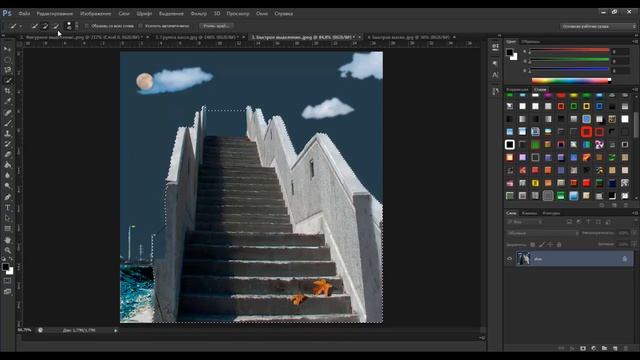Switch to the Каналы tab
The width and height of the screenshot is (640, 360).
click(529, 213)
